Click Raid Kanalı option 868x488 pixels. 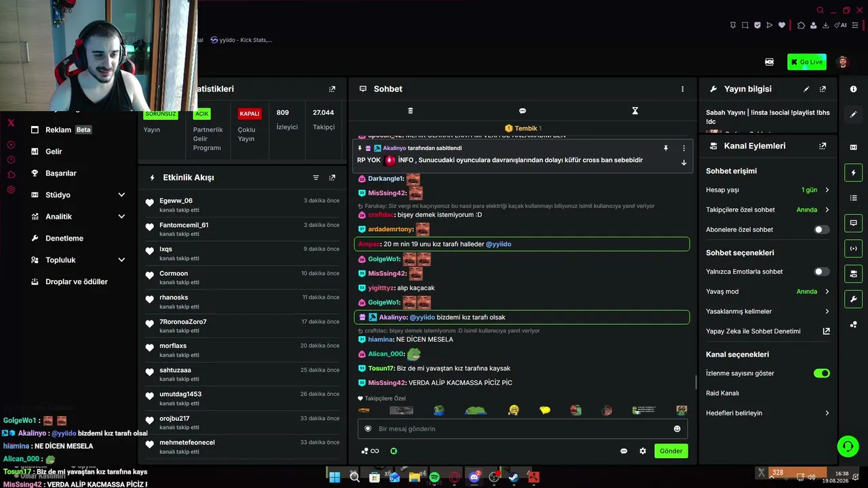tap(722, 393)
